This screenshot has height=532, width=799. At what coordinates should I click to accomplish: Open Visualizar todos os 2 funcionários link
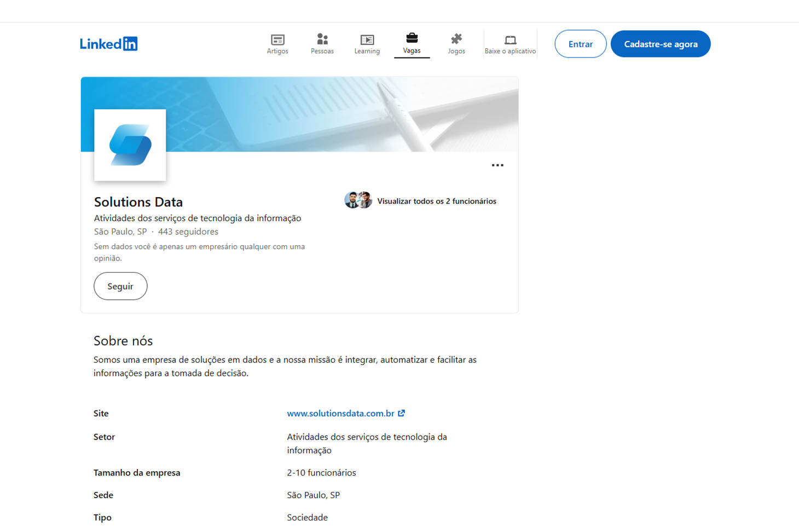[436, 201]
